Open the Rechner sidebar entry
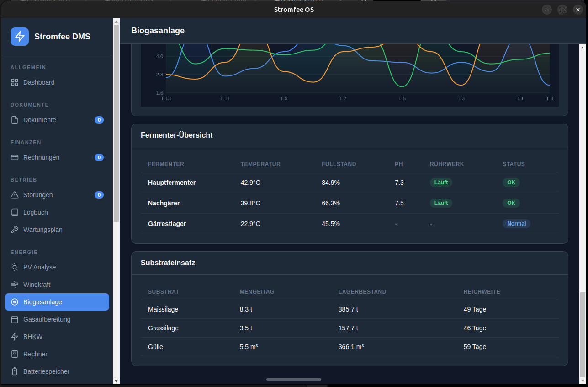 coord(35,354)
